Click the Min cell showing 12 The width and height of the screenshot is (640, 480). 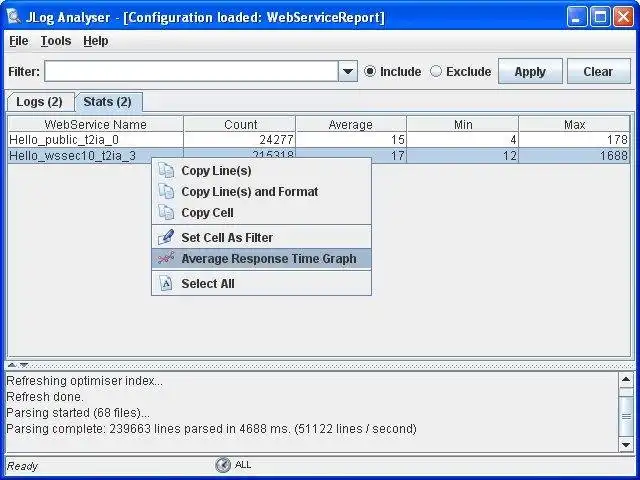(462, 156)
